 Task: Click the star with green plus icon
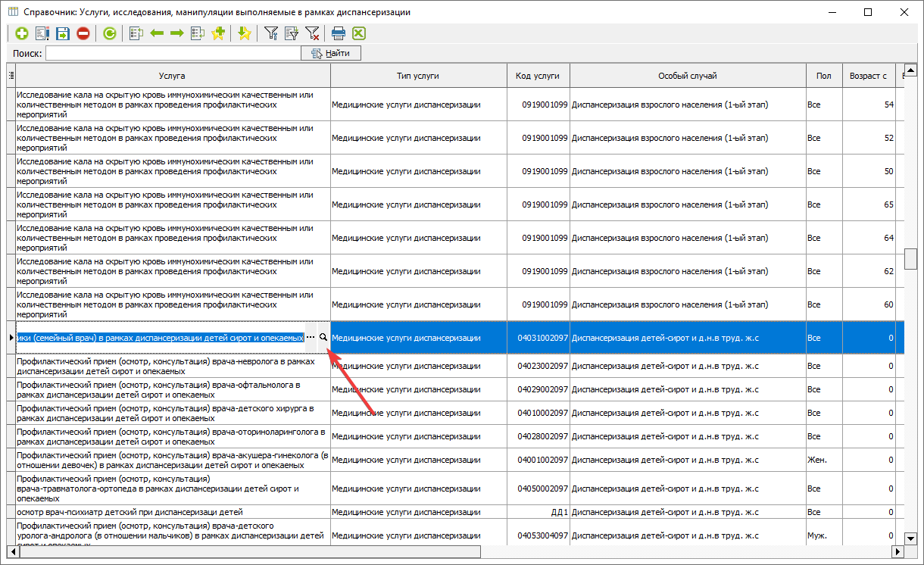(x=218, y=33)
